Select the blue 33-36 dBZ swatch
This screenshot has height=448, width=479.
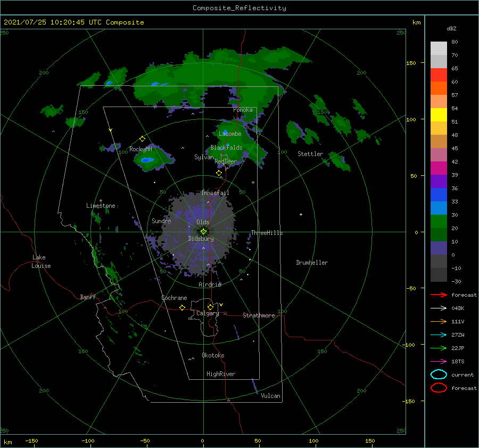(439, 195)
